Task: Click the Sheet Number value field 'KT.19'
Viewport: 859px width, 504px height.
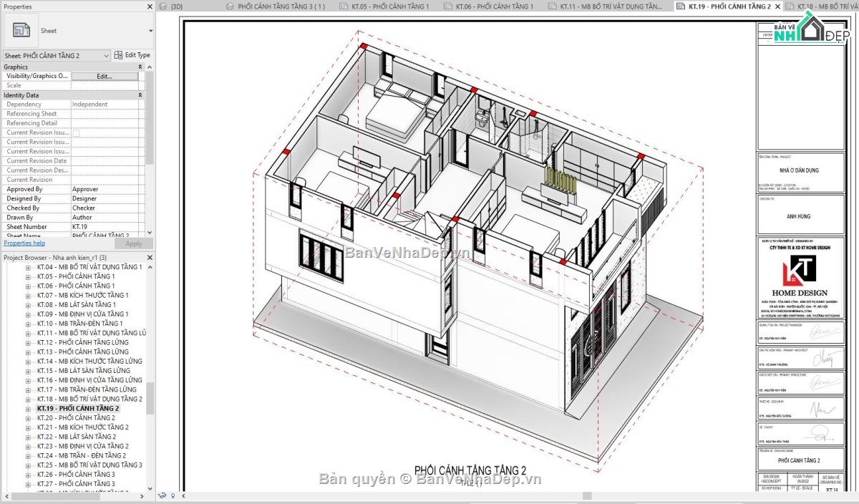Action: [x=105, y=226]
